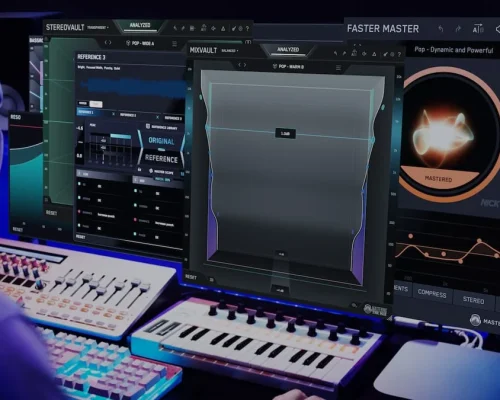Image resolution: width=500 pixels, height=400 pixels.
Task: Open the Pop - Dynamic and Powerful preset selector
Action: coord(454,50)
